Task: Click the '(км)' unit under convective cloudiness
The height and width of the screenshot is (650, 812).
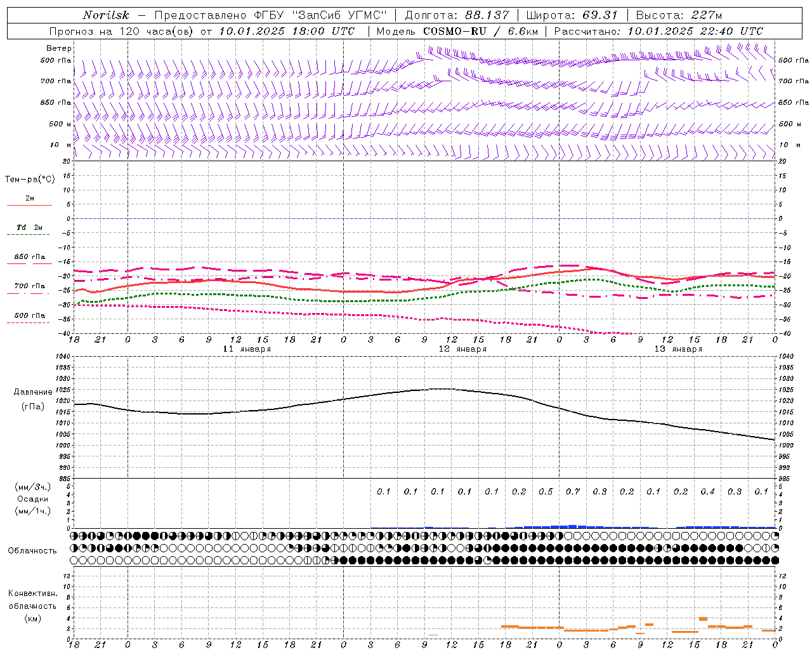Action: [32, 618]
